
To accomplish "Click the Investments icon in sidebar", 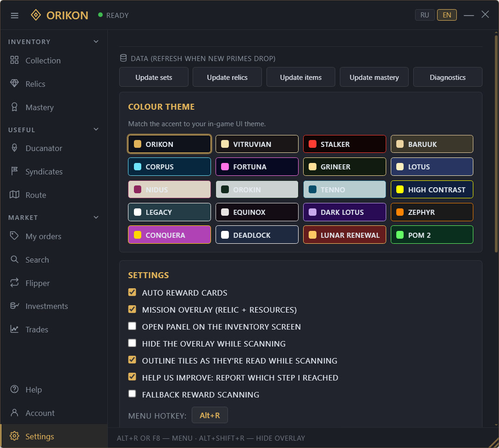I will 14,306.
